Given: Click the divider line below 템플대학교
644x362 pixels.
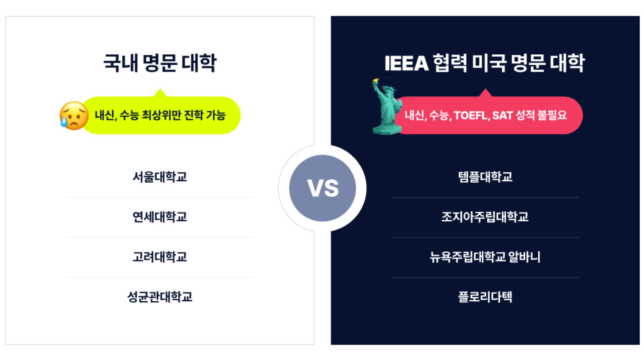Looking at the screenshot, I should coord(485,197).
